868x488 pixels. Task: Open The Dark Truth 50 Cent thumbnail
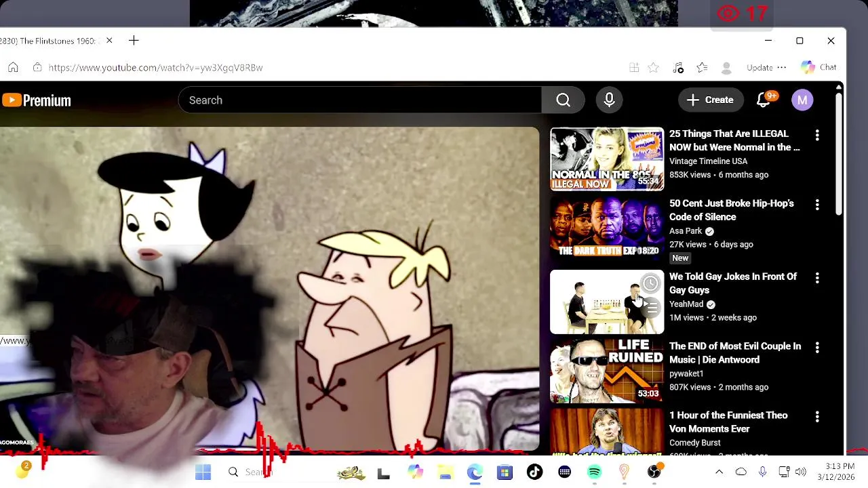(x=607, y=228)
